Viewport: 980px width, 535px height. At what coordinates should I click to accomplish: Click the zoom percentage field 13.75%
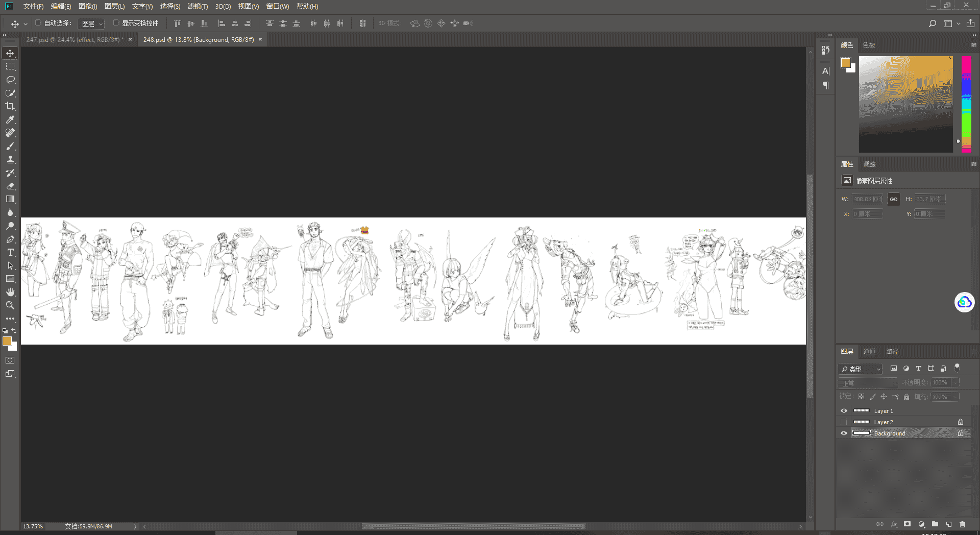click(x=33, y=526)
